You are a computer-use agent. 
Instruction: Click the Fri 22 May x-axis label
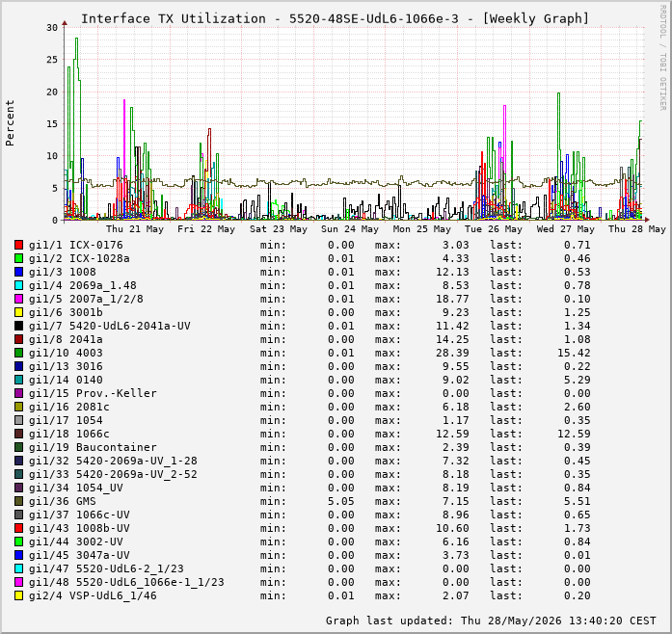(206, 228)
